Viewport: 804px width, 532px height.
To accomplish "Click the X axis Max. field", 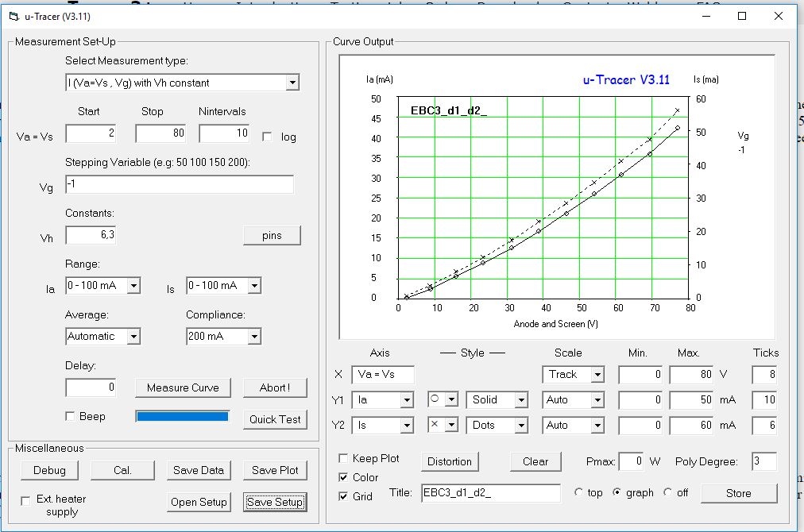I will coord(692,375).
